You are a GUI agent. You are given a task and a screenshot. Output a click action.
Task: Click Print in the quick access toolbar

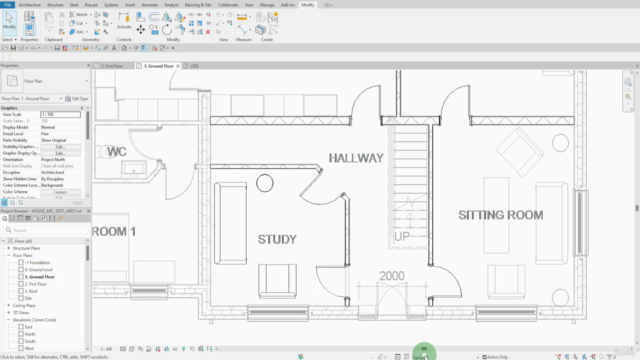pyautogui.click(x=57, y=48)
